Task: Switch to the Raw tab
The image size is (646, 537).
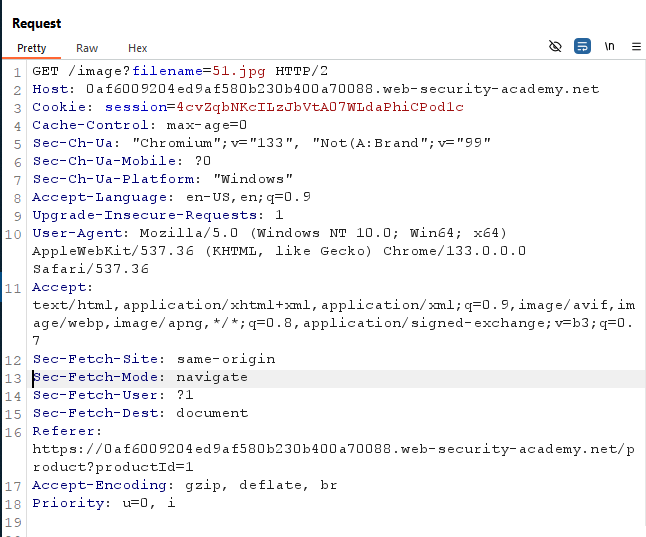Action: point(87,48)
